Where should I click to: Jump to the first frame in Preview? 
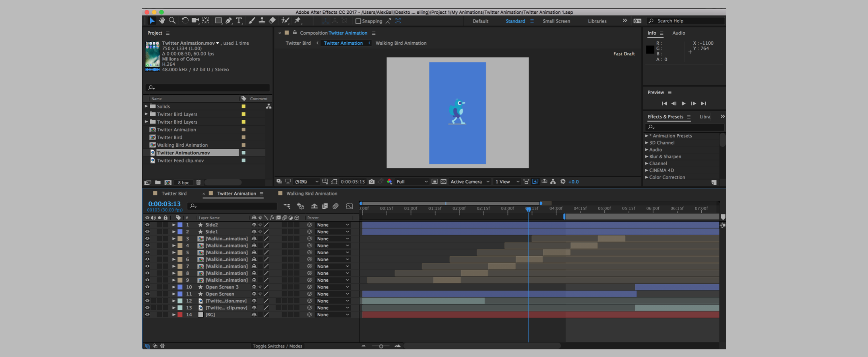(664, 104)
